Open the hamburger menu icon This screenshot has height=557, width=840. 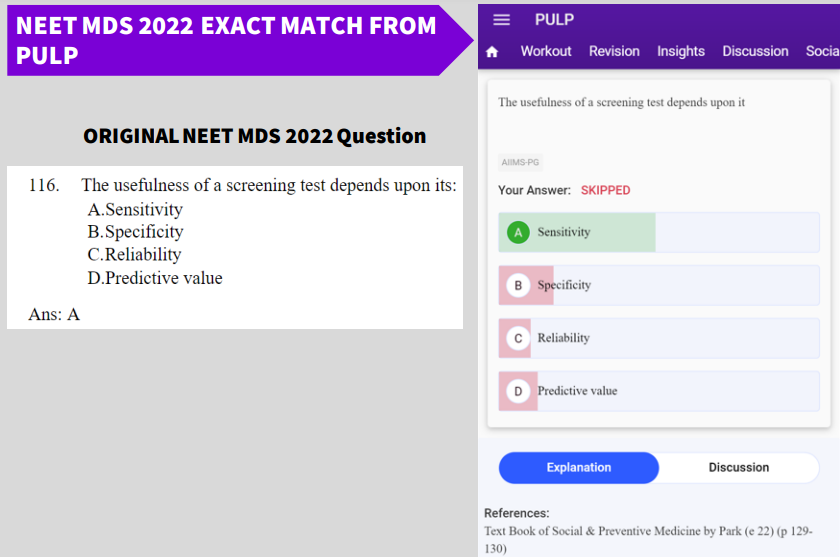click(x=502, y=20)
